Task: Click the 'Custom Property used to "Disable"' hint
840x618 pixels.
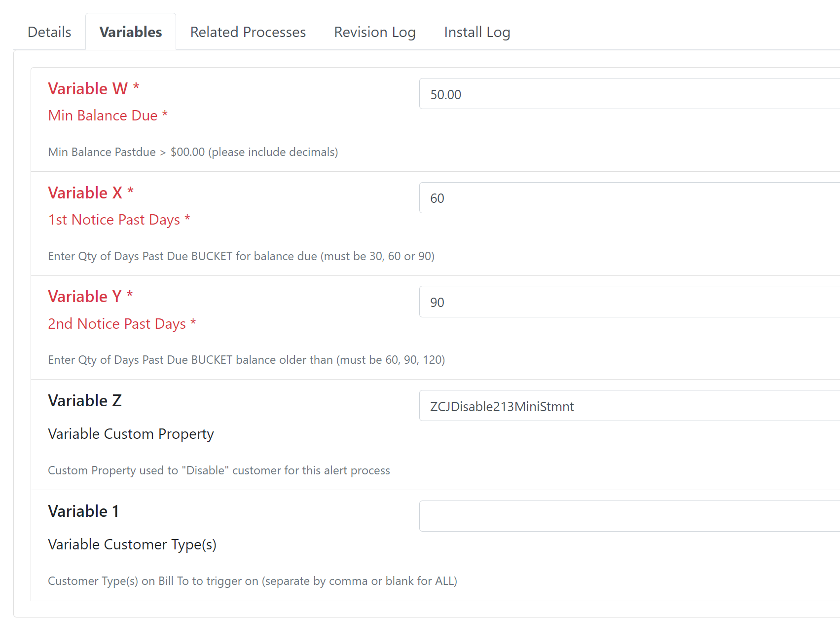Action: [x=219, y=470]
